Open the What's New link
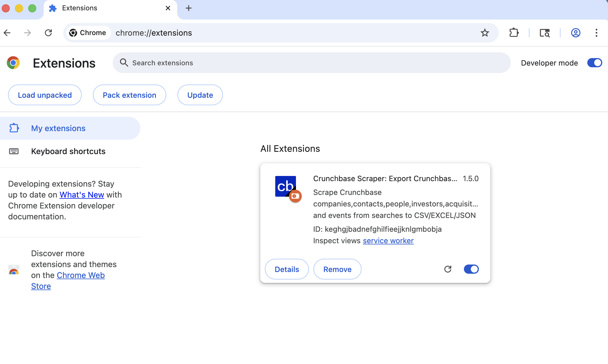Image resolution: width=608 pixels, height=364 pixels. tap(82, 195)
